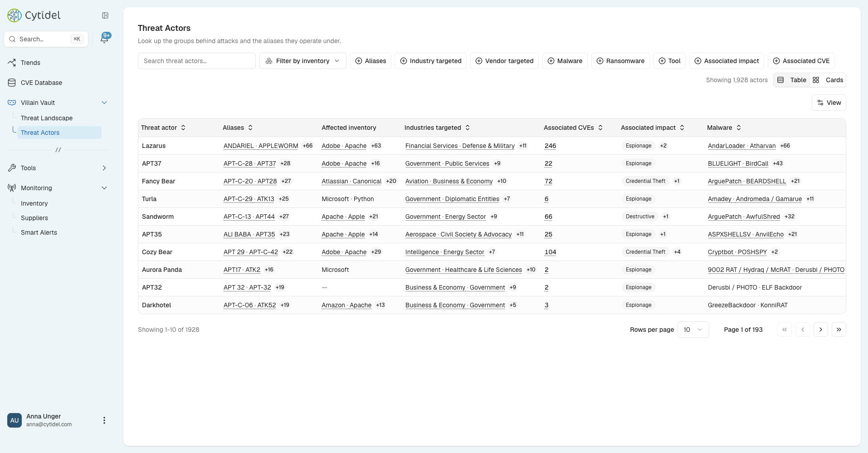Open Trends in sidebar
868x453 pixels.
pos(30,63)
